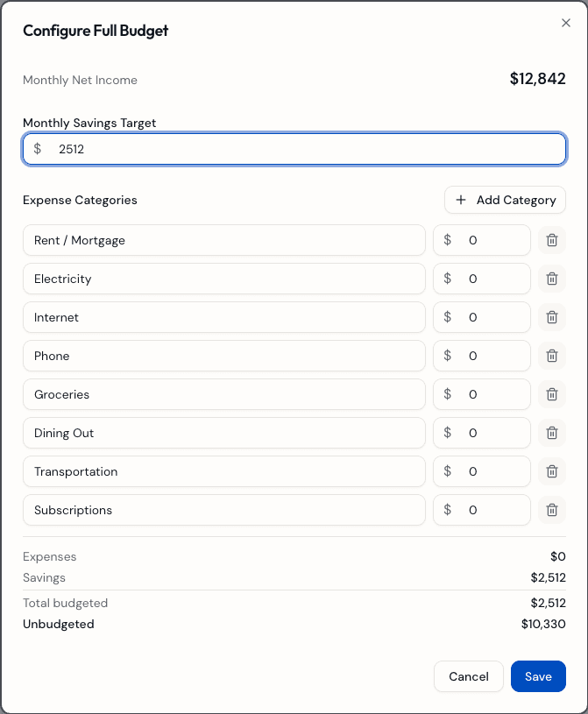Click the Phone category name field
The width and height of the screenshot is (588, 714).
(223, 356)
